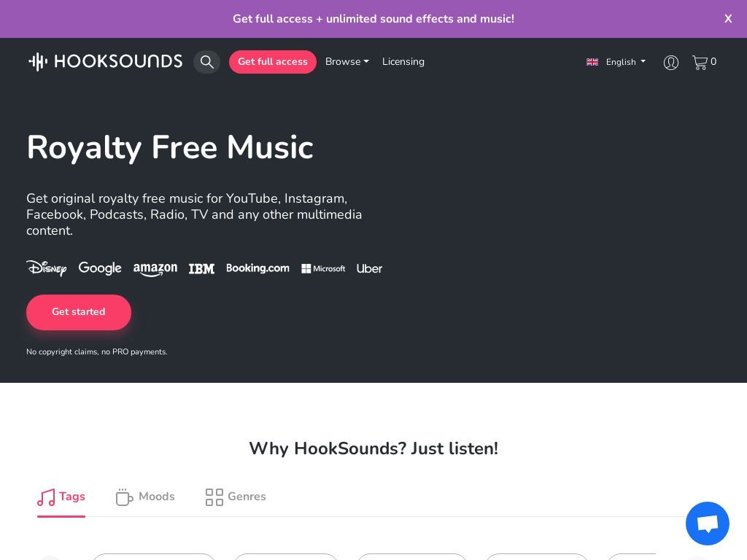
Task: Click the UK flag language icon
Action: click(x=592, y=62)
